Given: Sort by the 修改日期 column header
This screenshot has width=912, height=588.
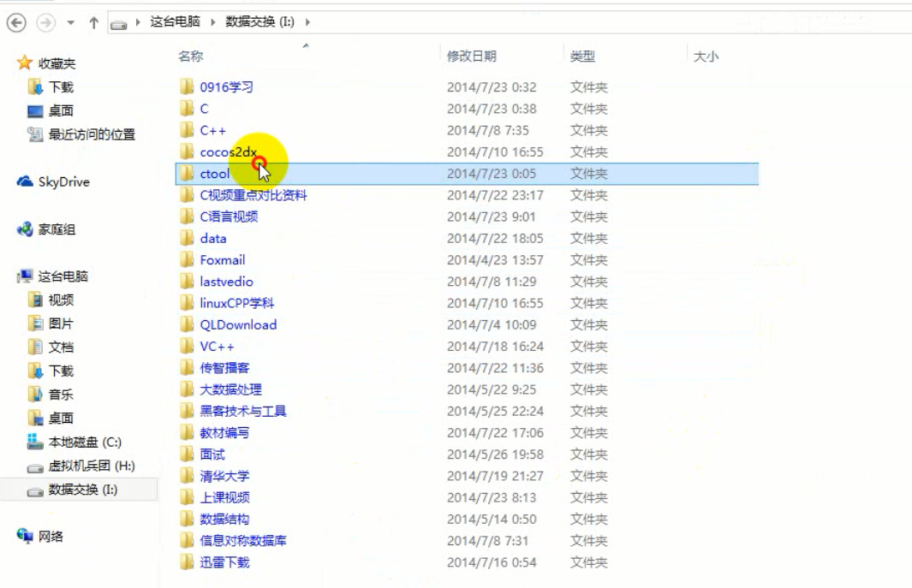Looking at the screenshot, I should 472,56.
